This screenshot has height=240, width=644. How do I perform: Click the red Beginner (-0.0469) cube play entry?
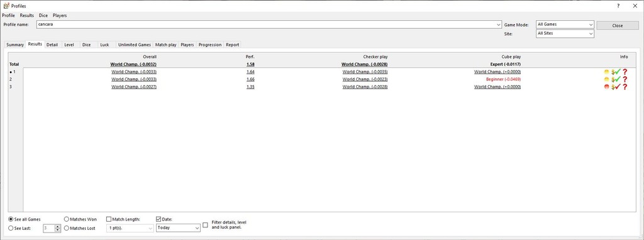coord(503,79)
